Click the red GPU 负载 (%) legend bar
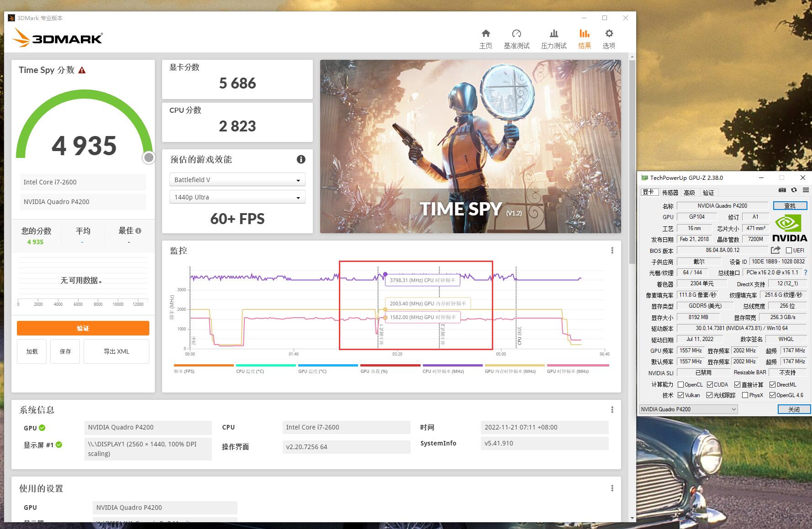The height and width of the screenshot is (529, 812). 390,366
